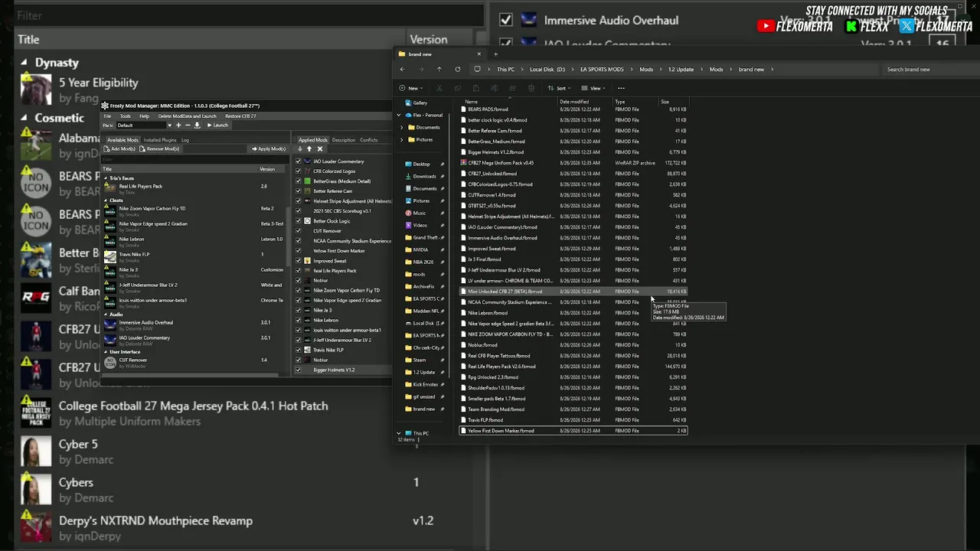Collapse Dynasty group in background window
The height and width of the screenshot is (551, 980).
(24, 63)
